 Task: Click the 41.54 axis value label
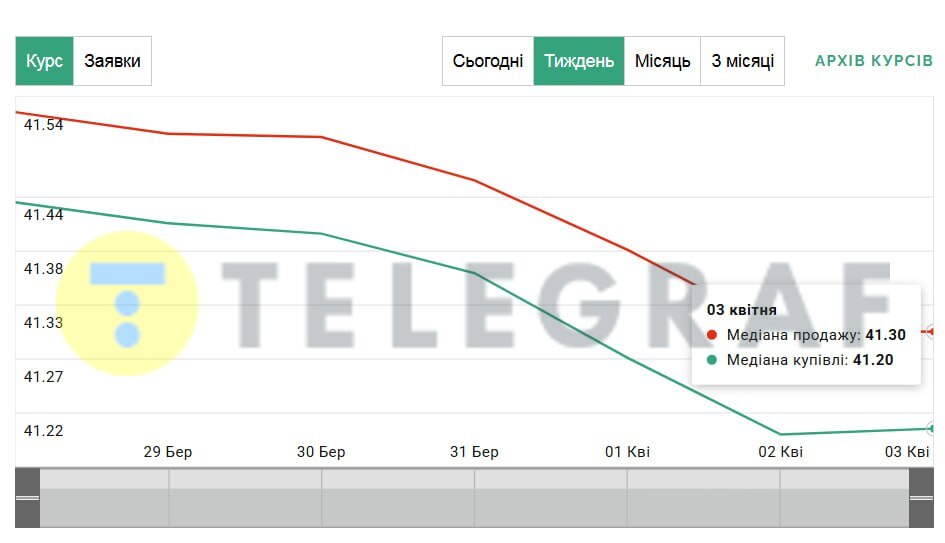[x=43, y=125]
